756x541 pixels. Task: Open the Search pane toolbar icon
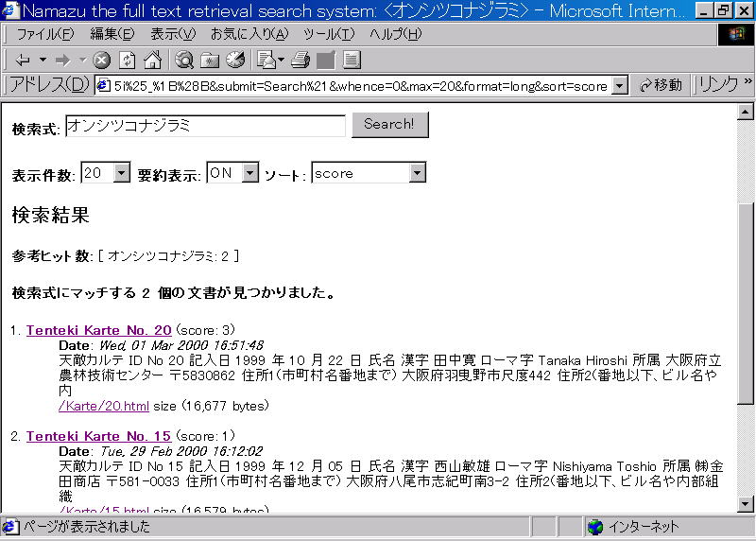point(184,61)
